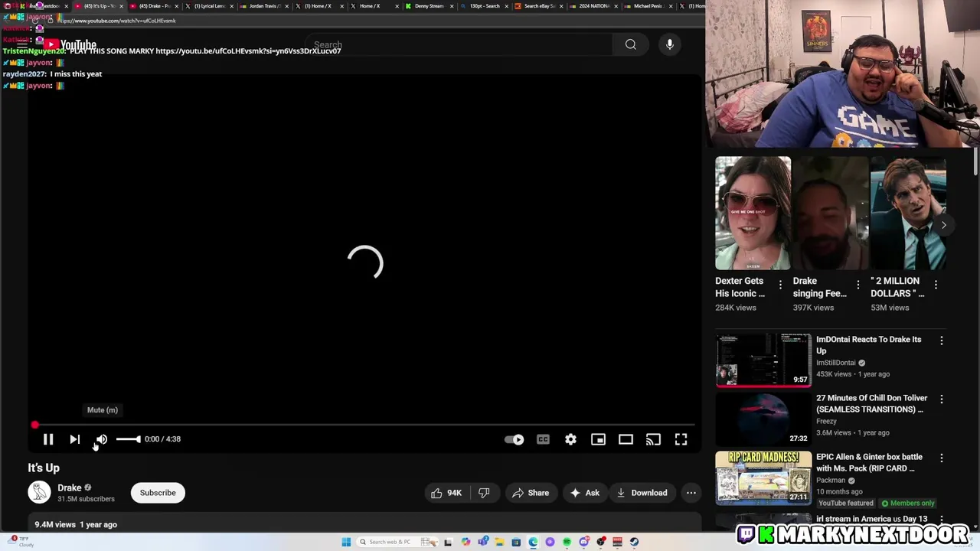Open options for Don Toliver mix video
The image size is (980, 551).
942,399
